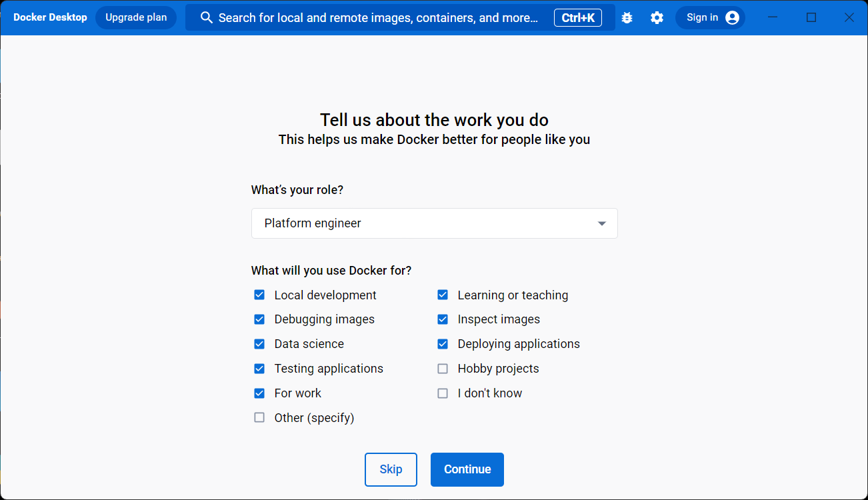
Task: Maximize the Docker Desktop window
Action: [811, 18]
